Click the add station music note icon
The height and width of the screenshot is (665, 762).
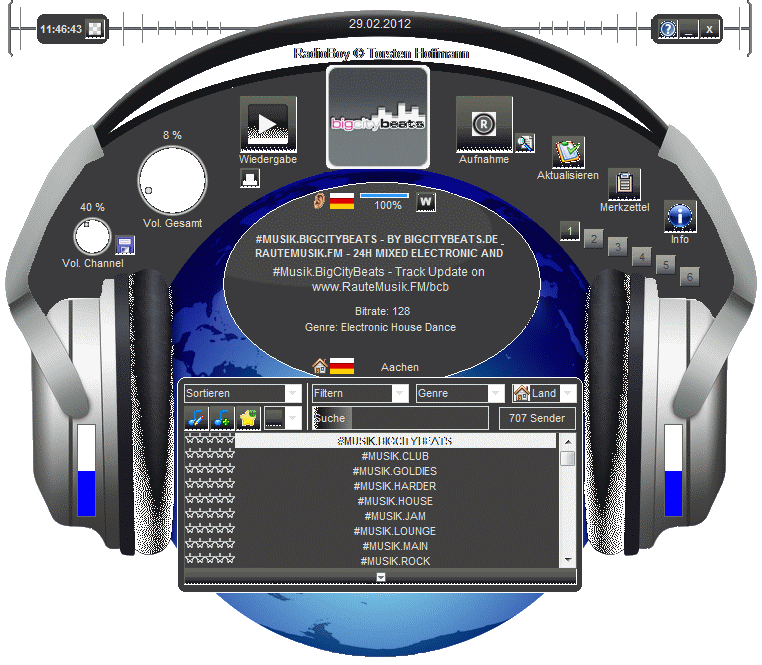(222, 418)
